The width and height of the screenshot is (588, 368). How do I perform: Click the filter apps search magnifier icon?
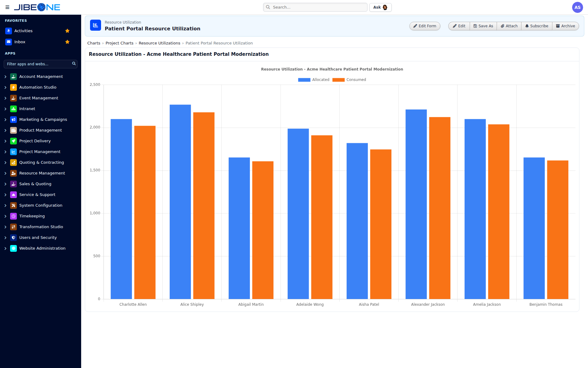(74, 64)
